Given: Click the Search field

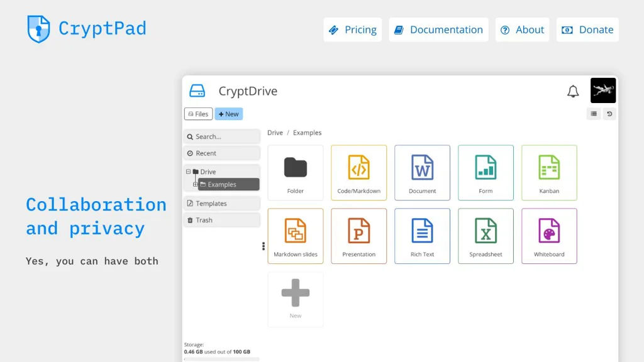Looking at the screenshot, I should (222, 136).
